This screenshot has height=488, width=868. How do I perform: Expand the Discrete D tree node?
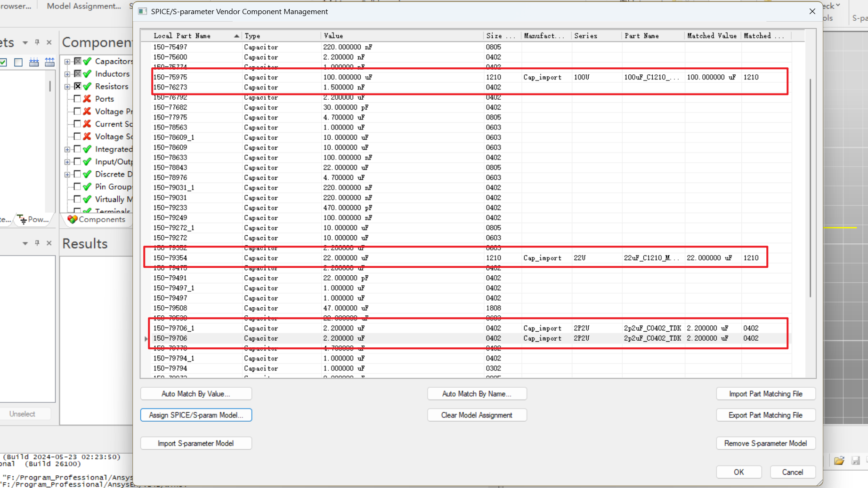pos(67,175)
